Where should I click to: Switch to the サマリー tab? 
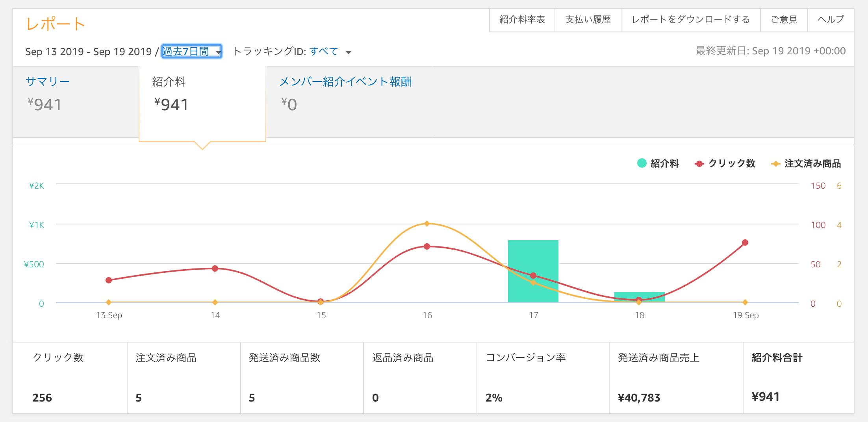point(48,81)
